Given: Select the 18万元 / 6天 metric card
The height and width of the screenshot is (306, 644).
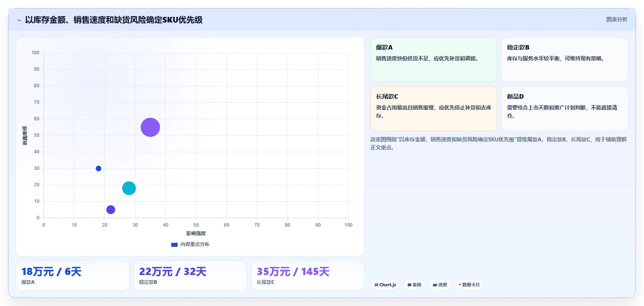Looking at the screenshot, I should (x=73, y=275).
